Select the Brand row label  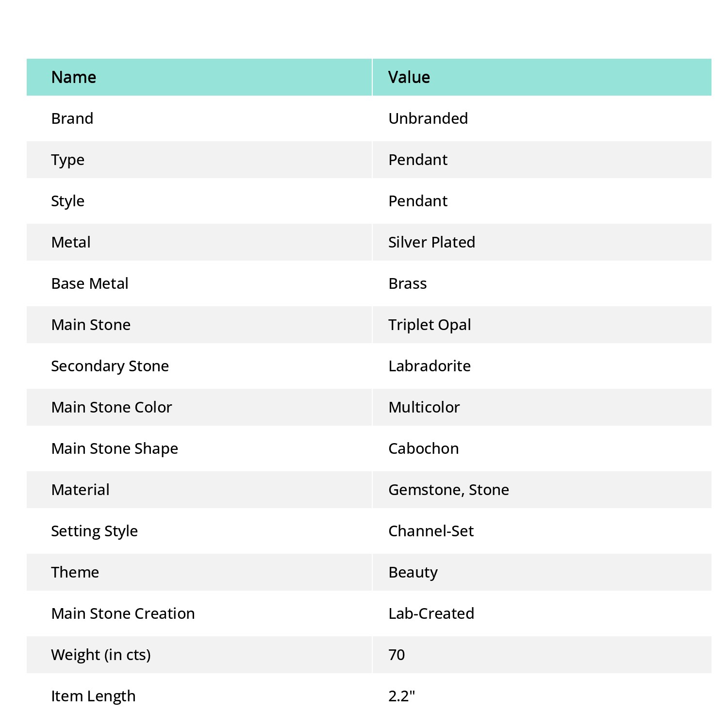[72, 118]
